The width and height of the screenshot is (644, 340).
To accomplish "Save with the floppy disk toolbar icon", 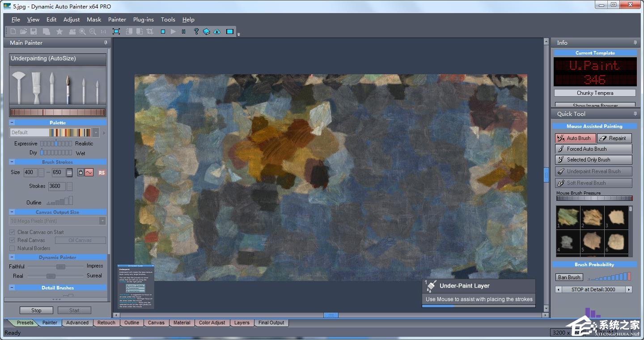I will click(34, 31).
